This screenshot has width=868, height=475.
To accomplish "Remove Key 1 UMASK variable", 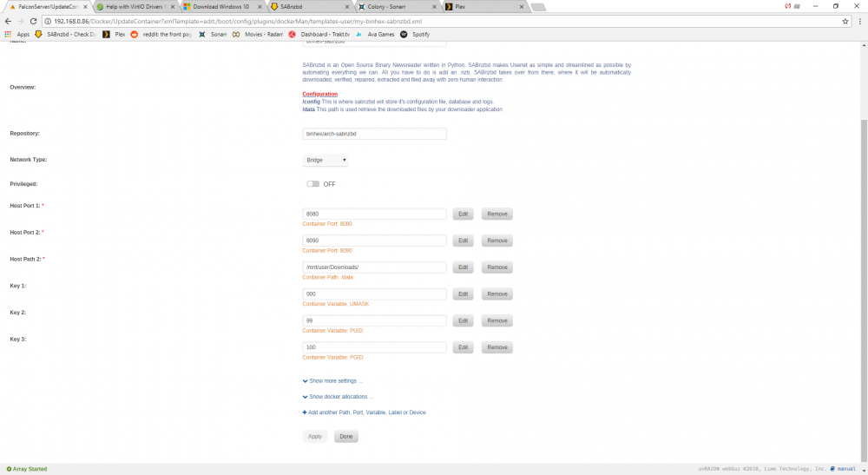I will pos(497,294).
